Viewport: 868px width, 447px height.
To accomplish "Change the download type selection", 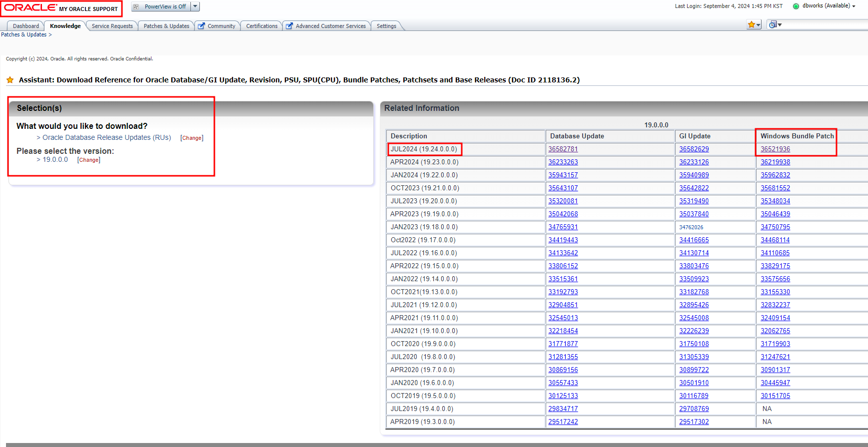I will (192, 138).
